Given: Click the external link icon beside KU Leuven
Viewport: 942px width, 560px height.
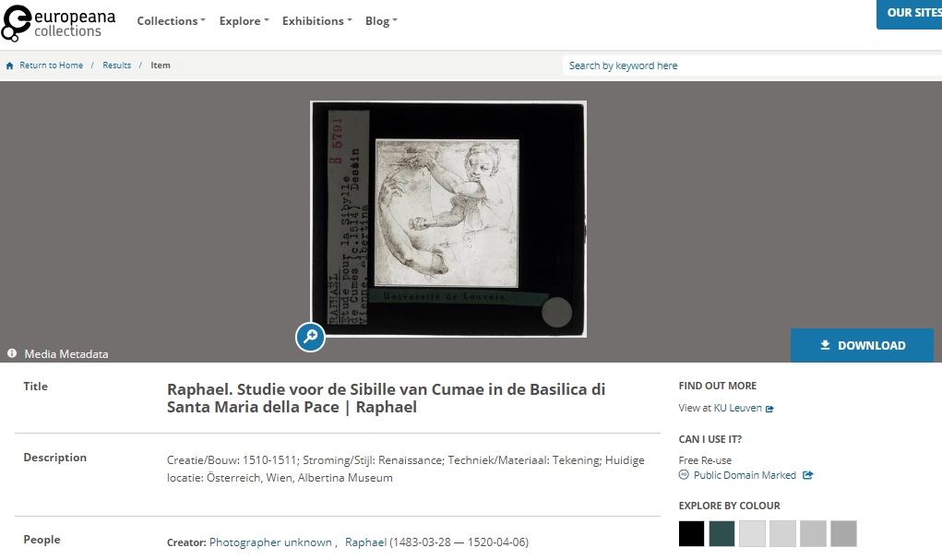Looking at the screenshot, I should tap(769, 409).
